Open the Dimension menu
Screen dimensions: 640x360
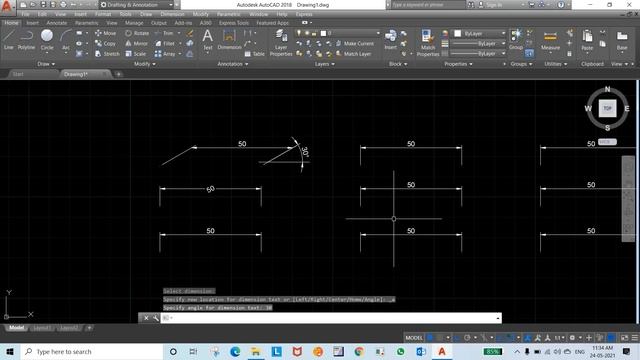tap(172, 14)
